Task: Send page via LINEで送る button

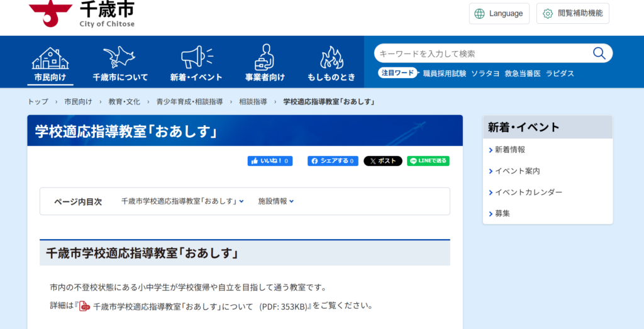Action: coord(428,161)
